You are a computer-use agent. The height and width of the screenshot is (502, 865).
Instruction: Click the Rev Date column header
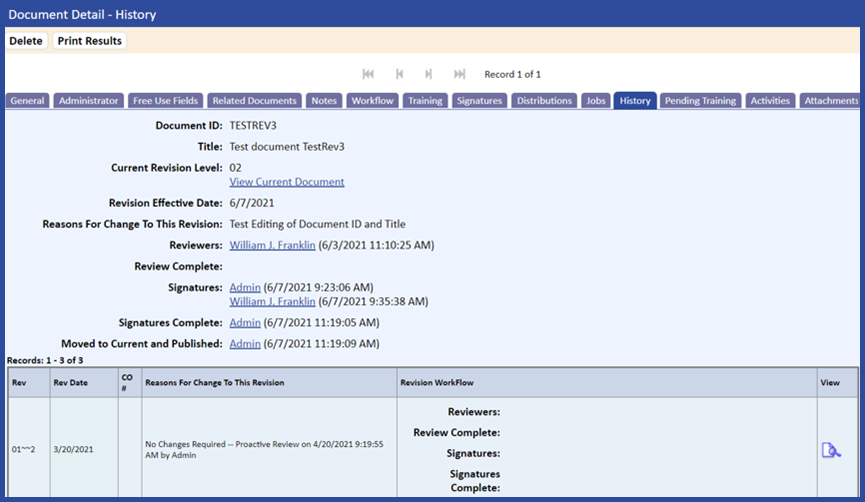73,382
